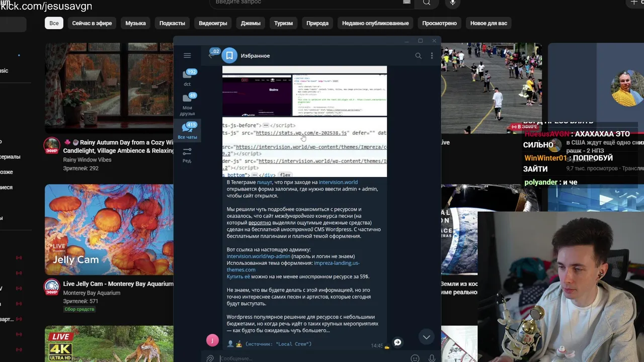The width and height of the screenshot is (644, 362).
Task: Open the Ред. folder editor
Action: 187,155
